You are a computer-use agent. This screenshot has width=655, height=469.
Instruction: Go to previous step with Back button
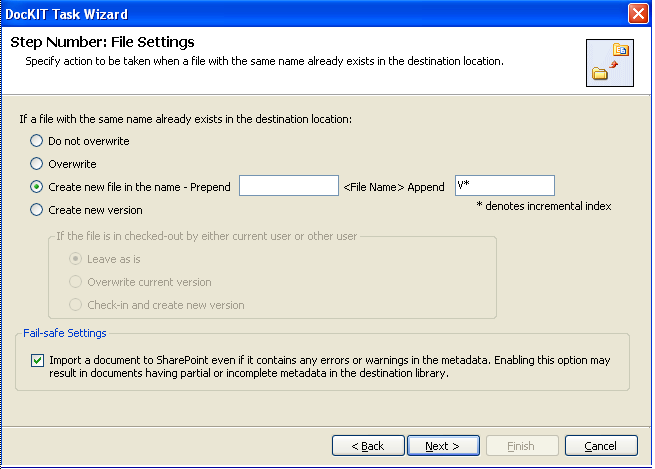pyautogui.click(x=368, y=446)
